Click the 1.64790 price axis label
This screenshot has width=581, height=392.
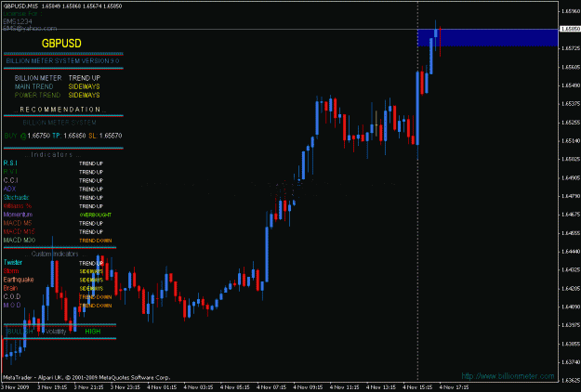tap(571, 196)
